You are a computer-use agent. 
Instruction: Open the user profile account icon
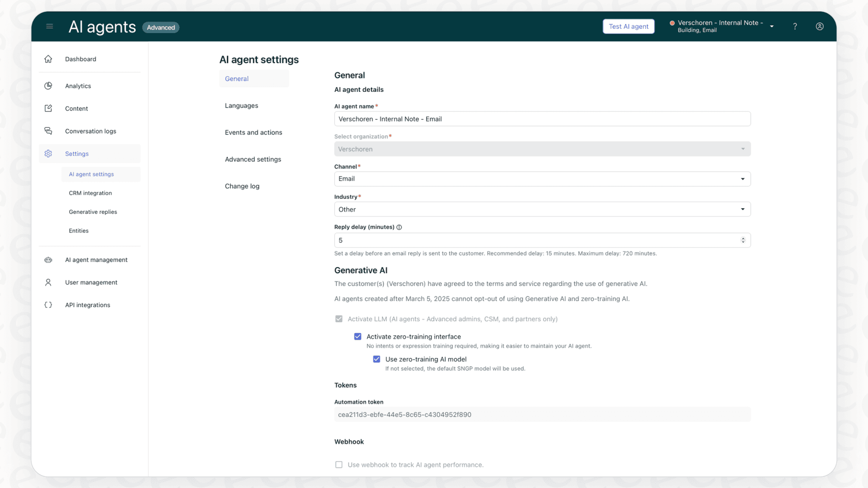[819, 26]
